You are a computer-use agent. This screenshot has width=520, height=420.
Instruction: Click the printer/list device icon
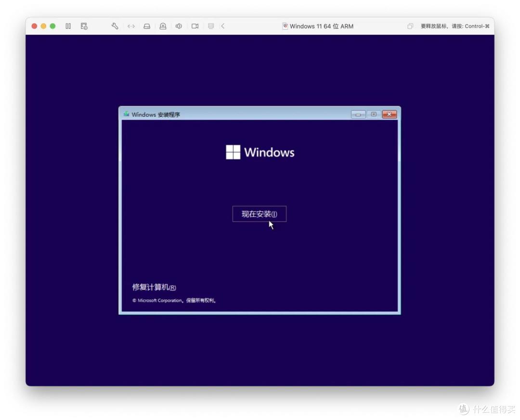(211, 26)
